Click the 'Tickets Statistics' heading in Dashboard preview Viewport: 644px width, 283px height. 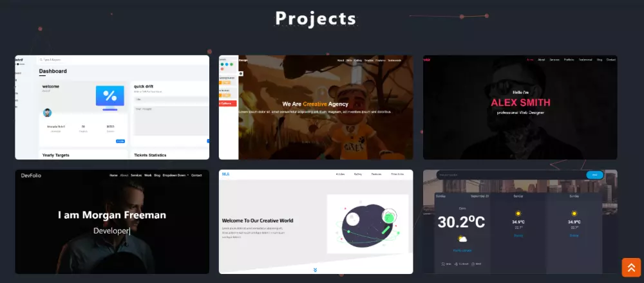pyautogui.click(x=150, y=155)
